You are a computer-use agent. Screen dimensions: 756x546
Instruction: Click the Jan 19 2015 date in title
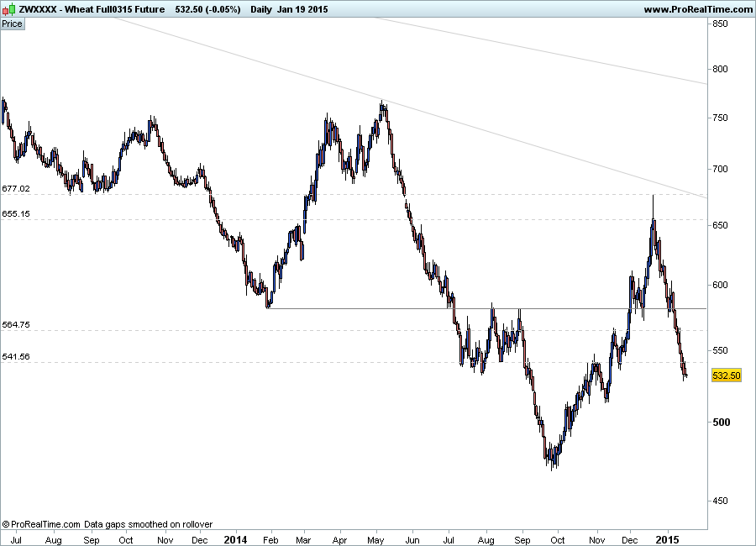point(306,9)
